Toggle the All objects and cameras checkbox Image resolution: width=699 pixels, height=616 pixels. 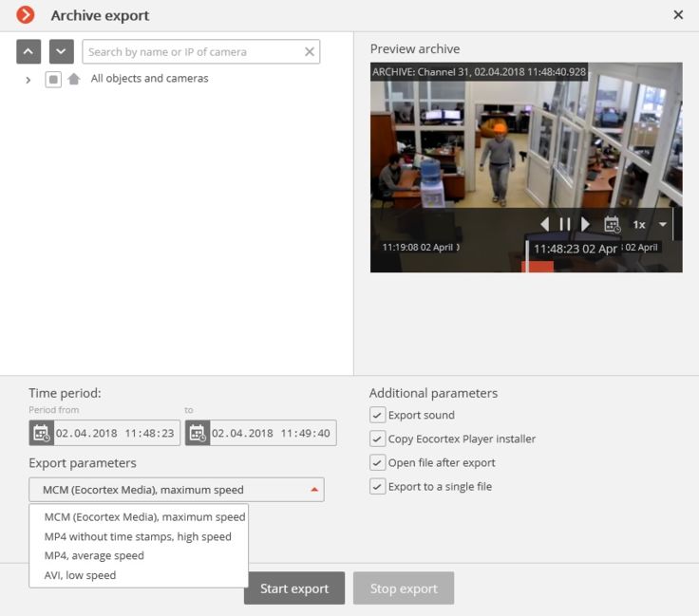[53, 80]
